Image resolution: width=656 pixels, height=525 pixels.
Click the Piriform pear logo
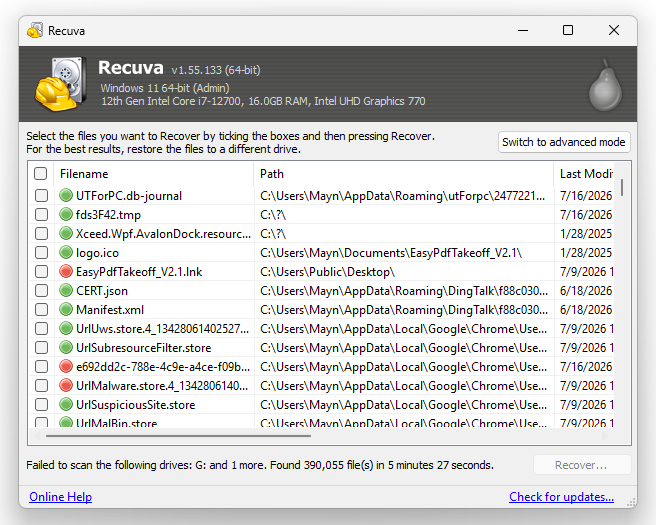point(605,85)
